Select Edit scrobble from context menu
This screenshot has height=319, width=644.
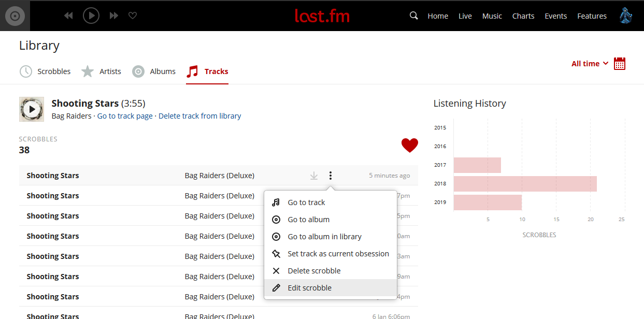pyautogui.click(x=331, y=288)
